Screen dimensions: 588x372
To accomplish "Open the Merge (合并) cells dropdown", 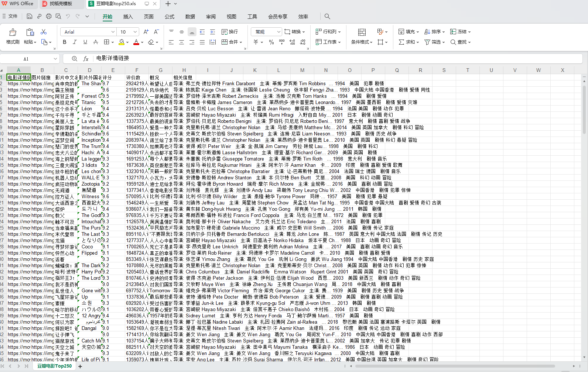I will coord(232,42).
